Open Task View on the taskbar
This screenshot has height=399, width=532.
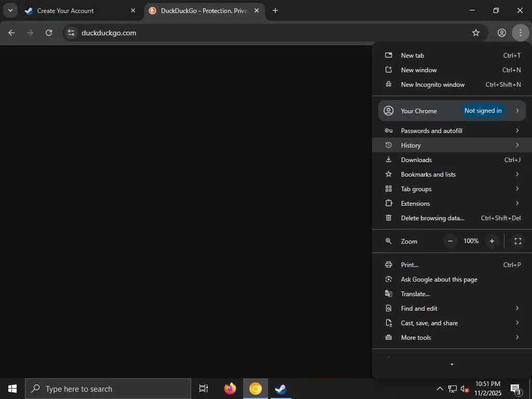pos(204,389)
